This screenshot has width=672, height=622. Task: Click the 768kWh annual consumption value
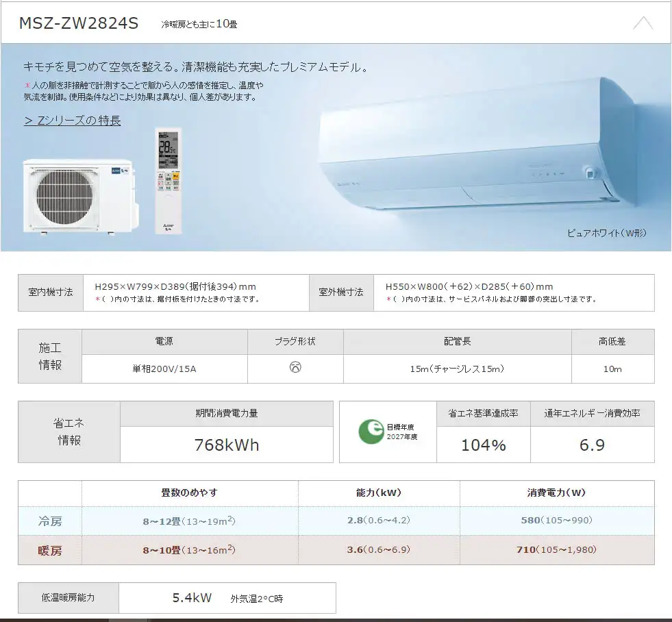pos(227,445)
